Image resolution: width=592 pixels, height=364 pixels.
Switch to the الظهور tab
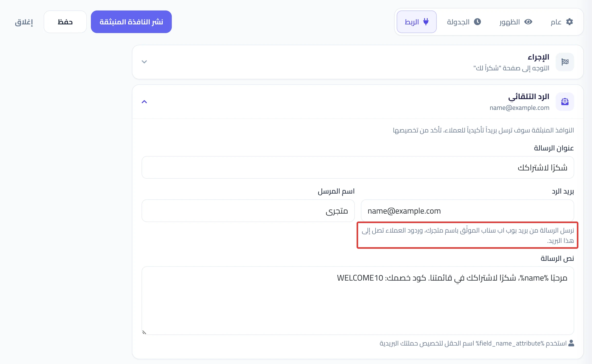(516, 22)
